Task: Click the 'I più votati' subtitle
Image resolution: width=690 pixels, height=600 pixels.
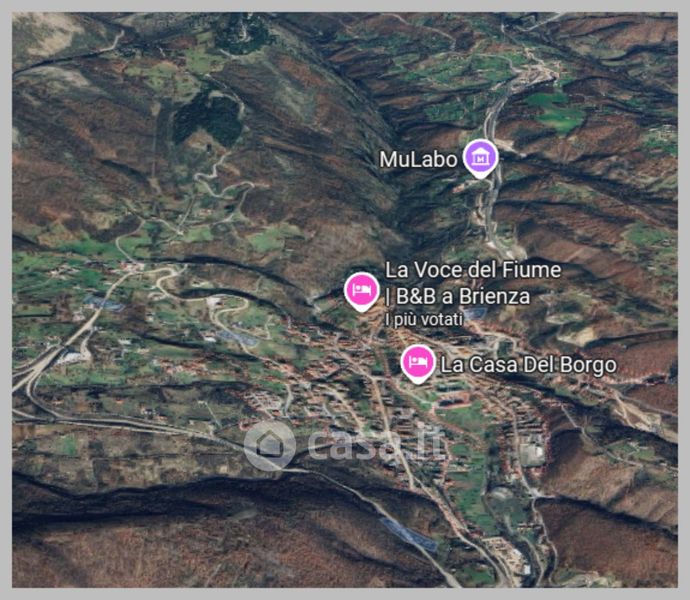Action: click(424, 320)
